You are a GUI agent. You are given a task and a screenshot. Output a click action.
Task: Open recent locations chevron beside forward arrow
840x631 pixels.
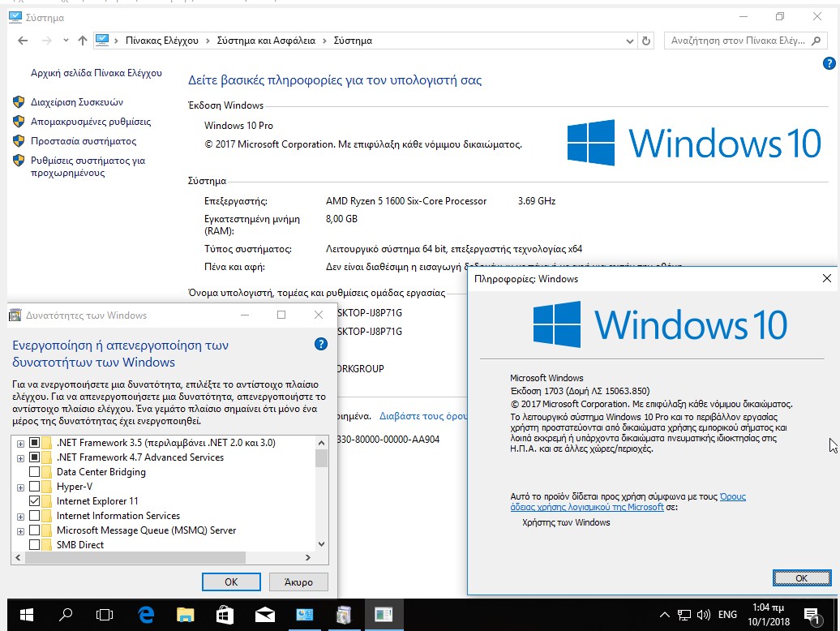pyautogui.click(x=66, y=41)
